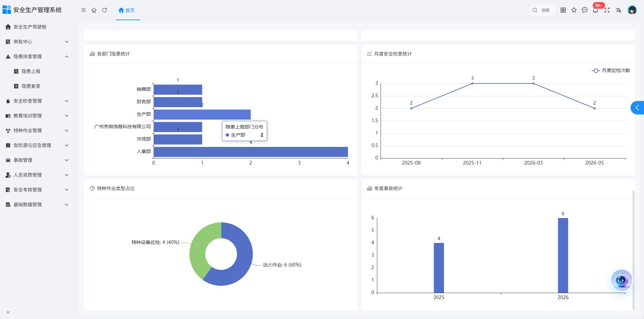Click the star favorites icon
This screenshot has width=644, height=319.
click(x=574, y=10)
